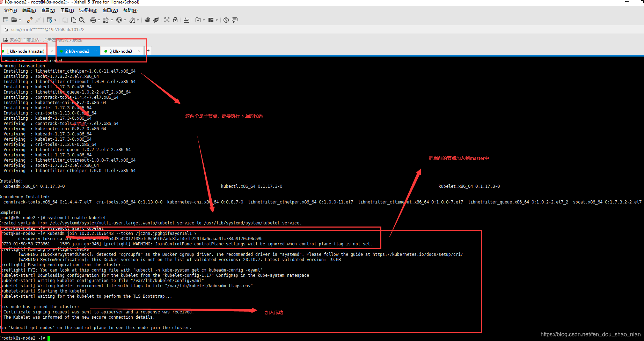Expand the Print dropdown arrow
Image resolution: width=644 pixels, height=341 pixels.
99,20
